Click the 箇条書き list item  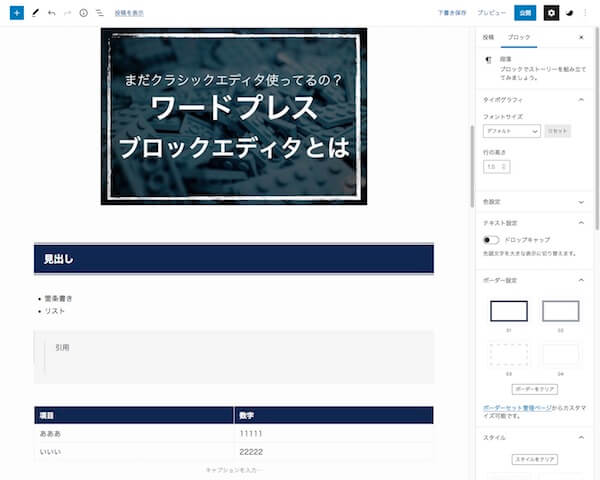pos(59,299)
